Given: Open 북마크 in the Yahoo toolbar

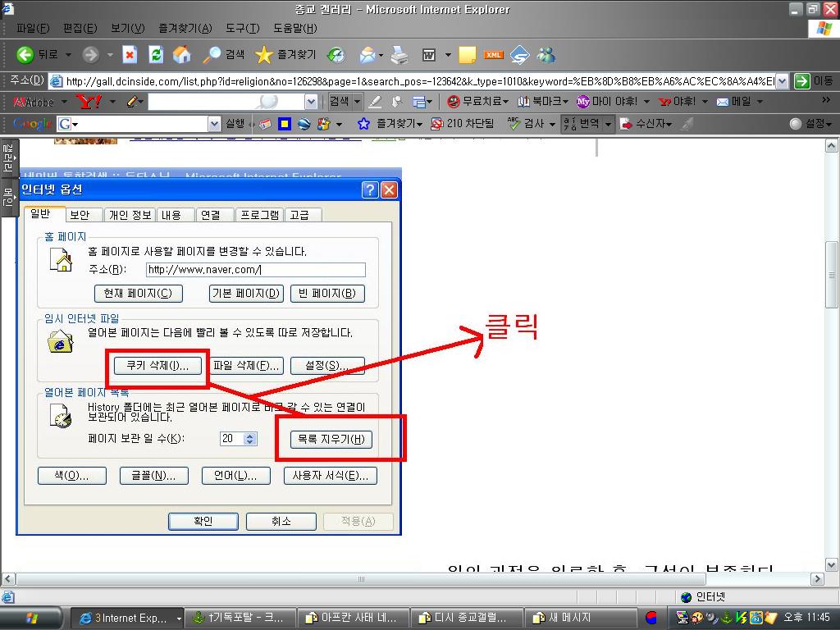Looking at the screenshot, I should pyautogui.click(x=543, y=101).
